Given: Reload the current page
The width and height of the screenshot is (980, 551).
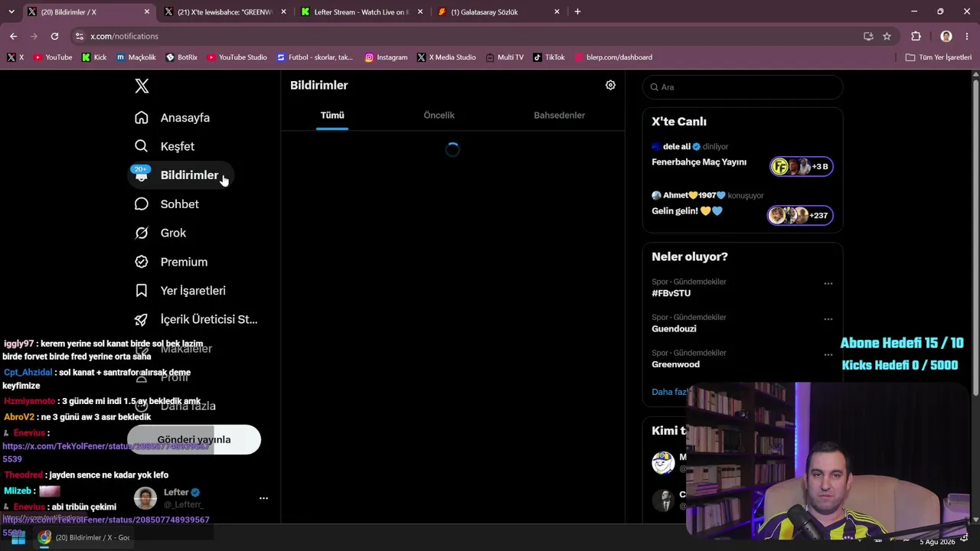Looking at the screenshot, I should point(54,36).
